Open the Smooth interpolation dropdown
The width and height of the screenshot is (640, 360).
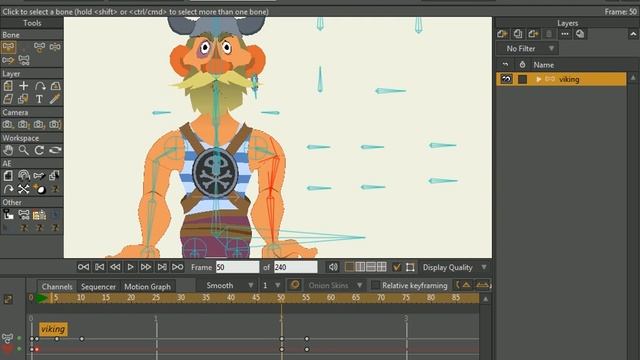pos(226,285)
